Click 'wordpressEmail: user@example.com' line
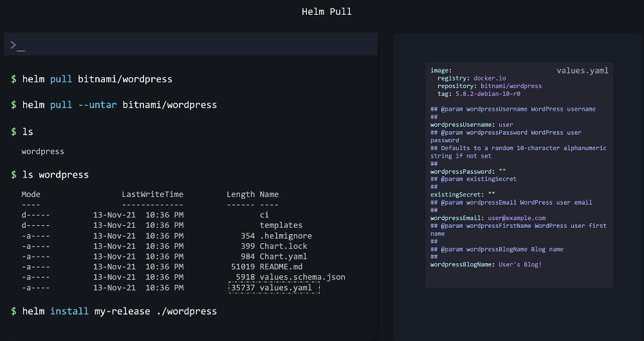 (488, 217)
